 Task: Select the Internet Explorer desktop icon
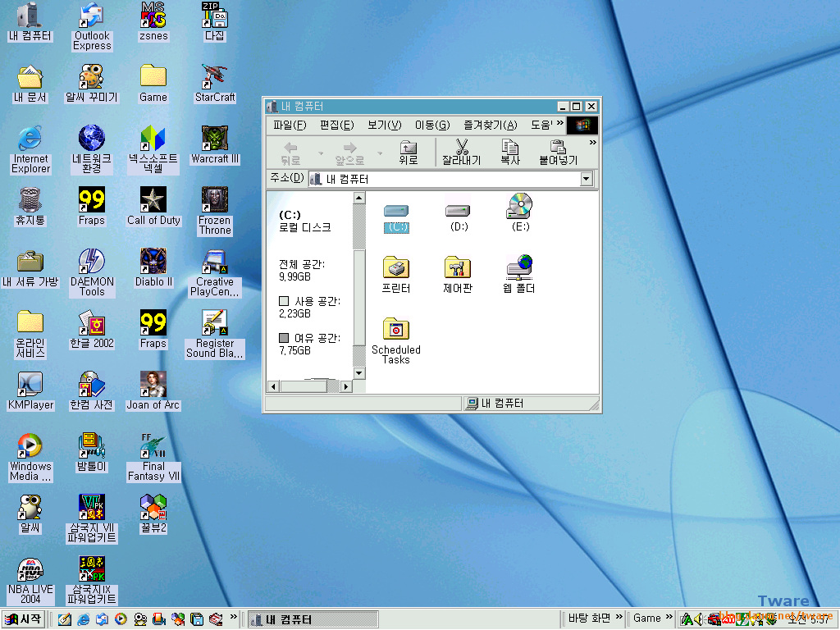click(x=30, y=150)
